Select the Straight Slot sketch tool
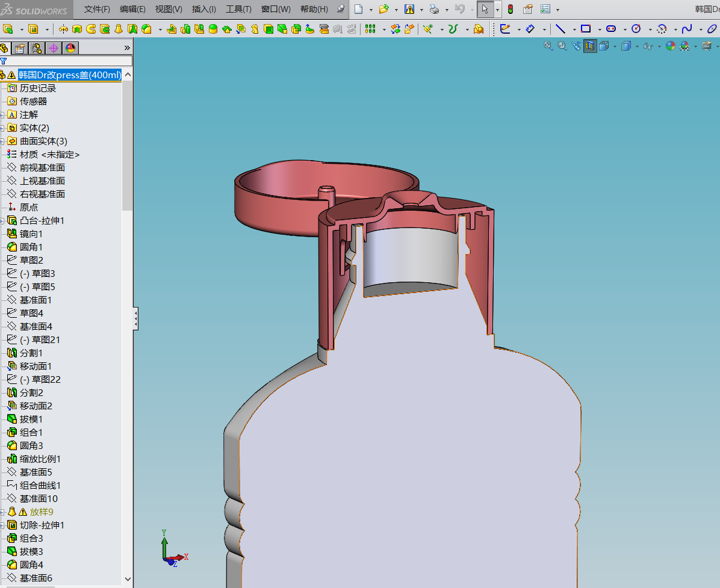 [610, 29]
